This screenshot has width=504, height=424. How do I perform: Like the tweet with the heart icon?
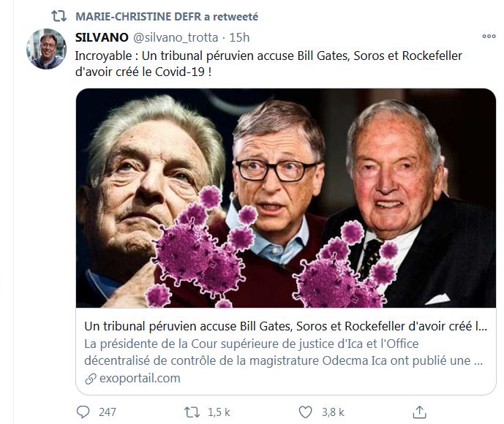307,412
